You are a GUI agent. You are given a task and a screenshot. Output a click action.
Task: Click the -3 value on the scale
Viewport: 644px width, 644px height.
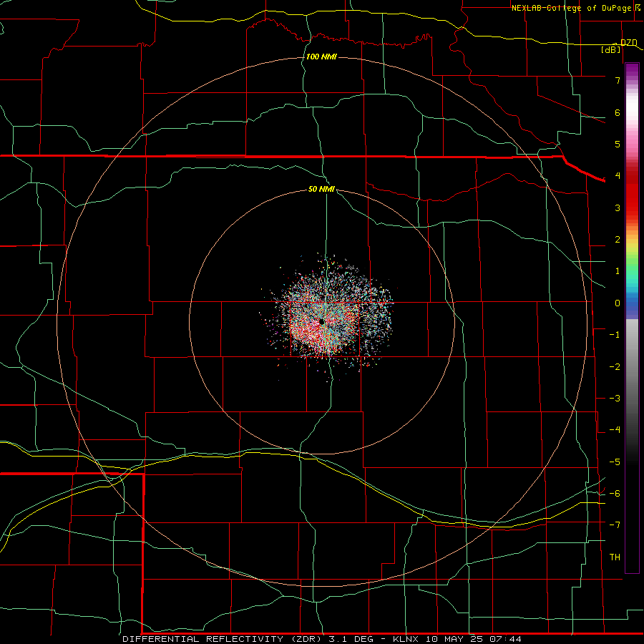point(615,399)
